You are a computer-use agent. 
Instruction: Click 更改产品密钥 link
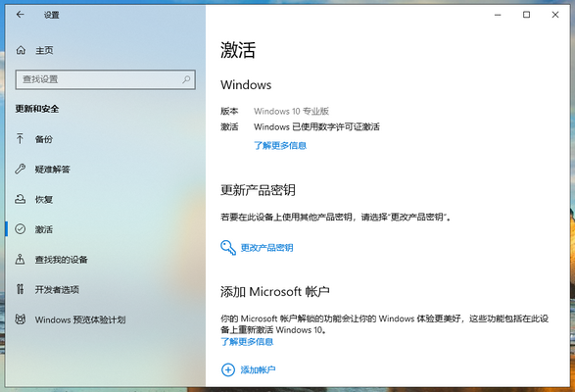[266, 248]
